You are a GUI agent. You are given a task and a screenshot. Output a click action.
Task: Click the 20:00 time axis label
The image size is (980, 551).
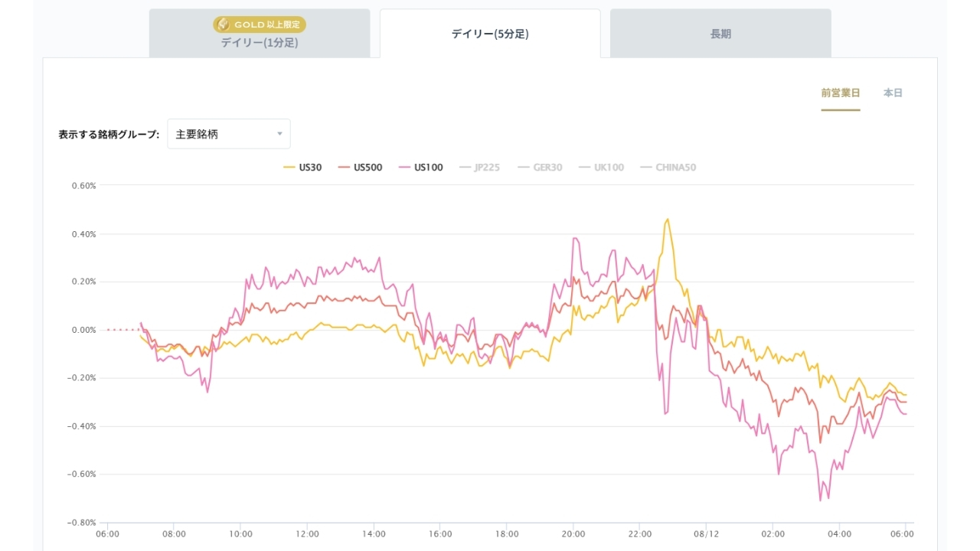coord(573,534)
